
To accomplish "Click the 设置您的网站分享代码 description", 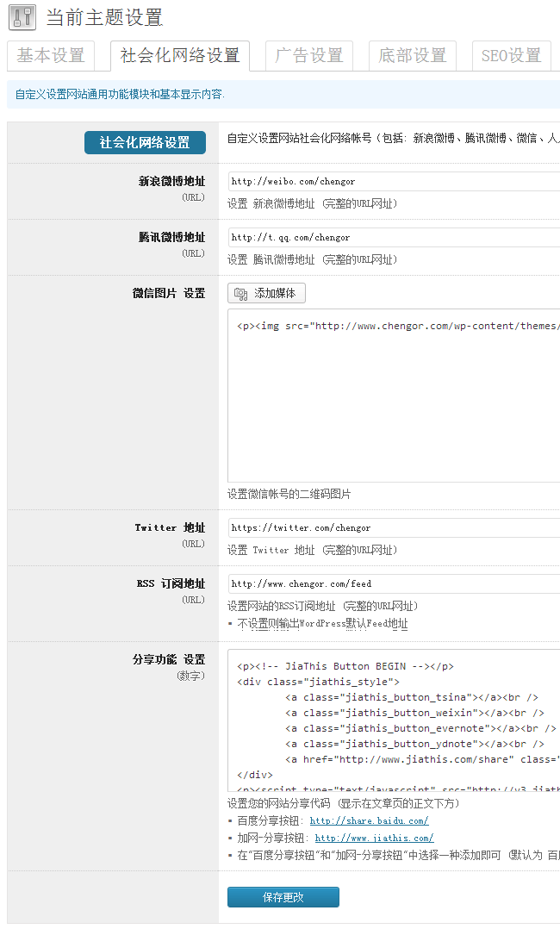I will tap(344, 803).
